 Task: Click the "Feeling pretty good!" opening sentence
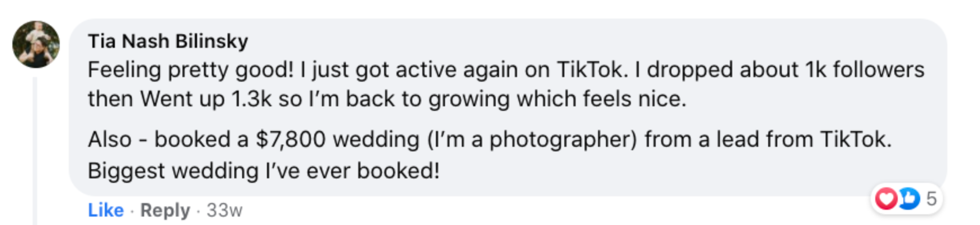point(190,70)
